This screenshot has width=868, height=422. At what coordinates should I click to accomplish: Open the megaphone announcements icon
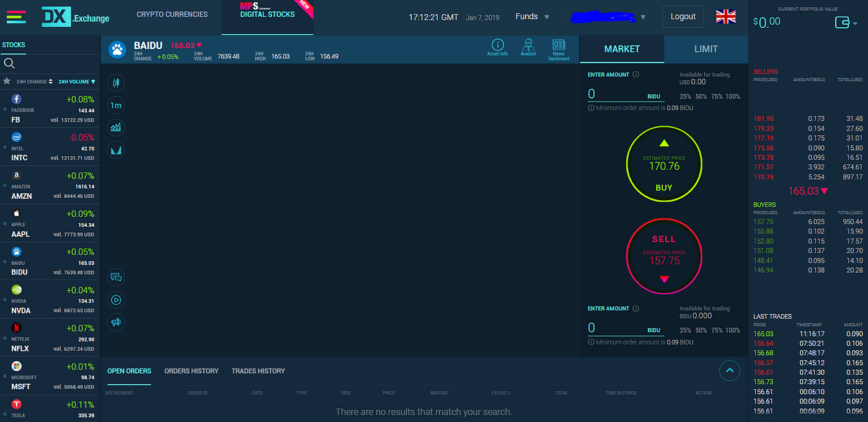[116, 322]
